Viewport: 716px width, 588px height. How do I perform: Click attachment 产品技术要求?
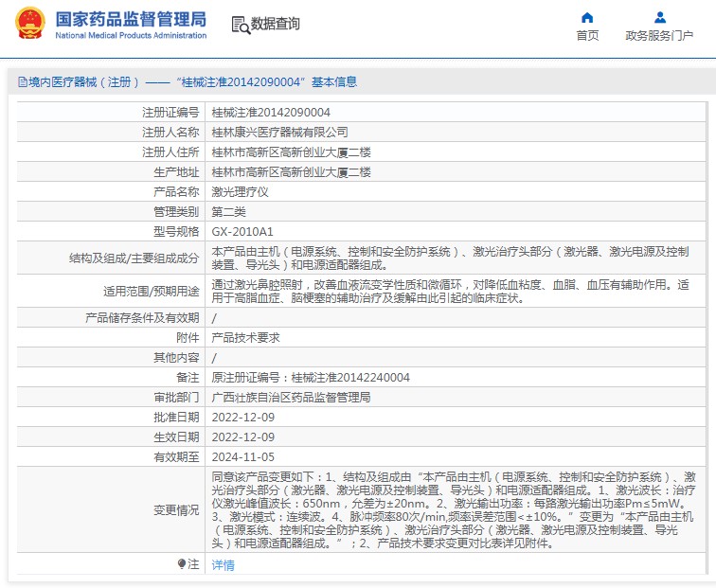(245, 338)
